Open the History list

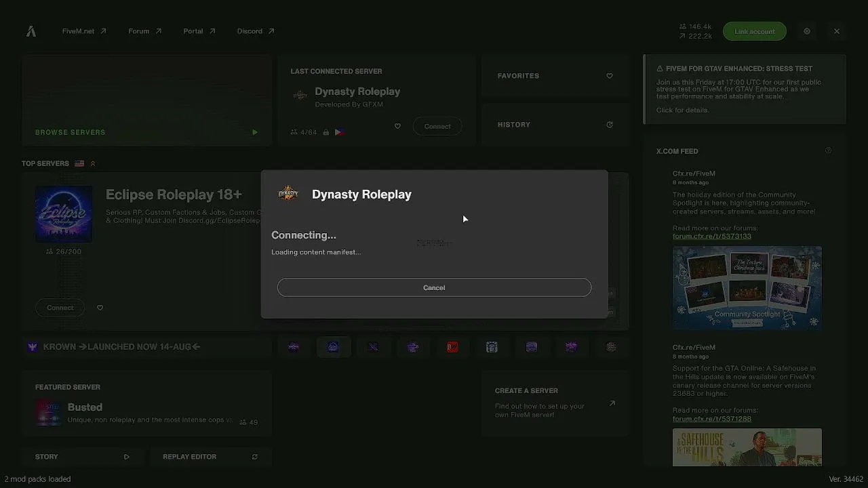555,125
